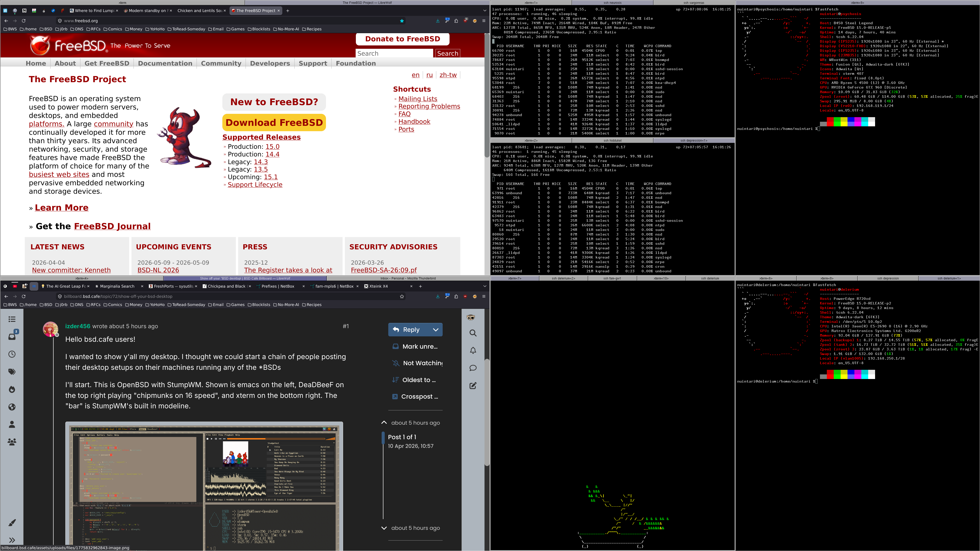Open popular topics via the flame icon
The width and height of the screenshot is (980, 551).
coord(12,389)
